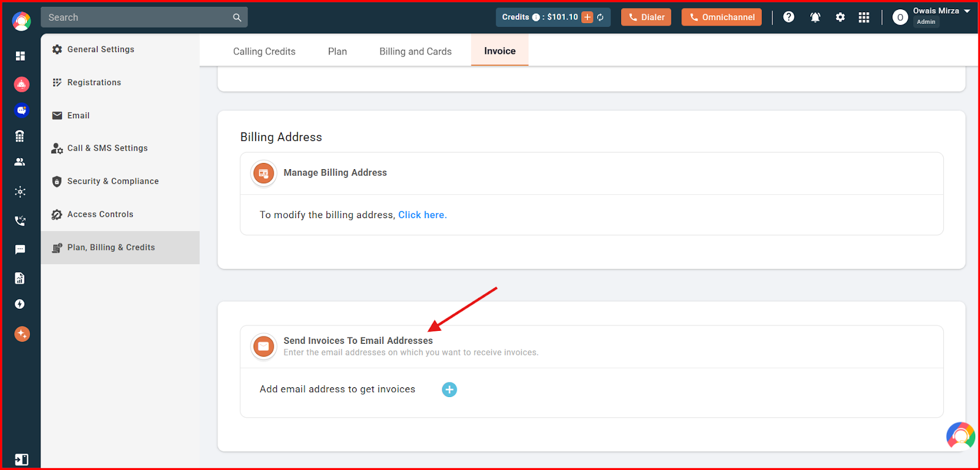Open the chat widget at bottom-right
This screenshot has width=980, height=470.
click(x=960, y=436)
